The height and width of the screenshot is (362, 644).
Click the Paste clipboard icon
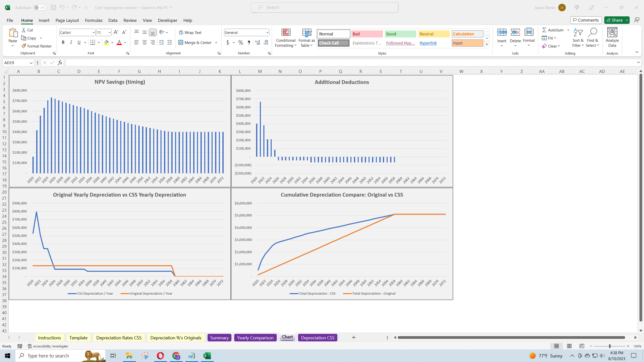click(13, 33)
